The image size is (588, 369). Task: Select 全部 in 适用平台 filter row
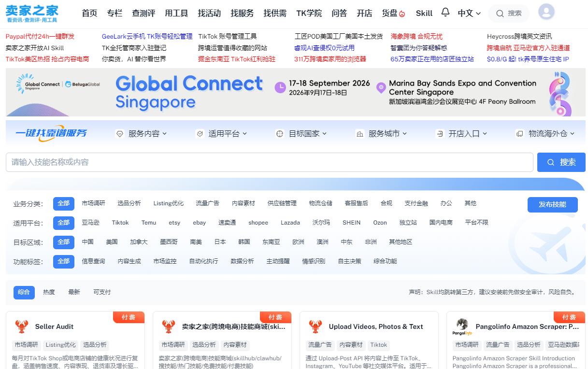pos(64,223)
